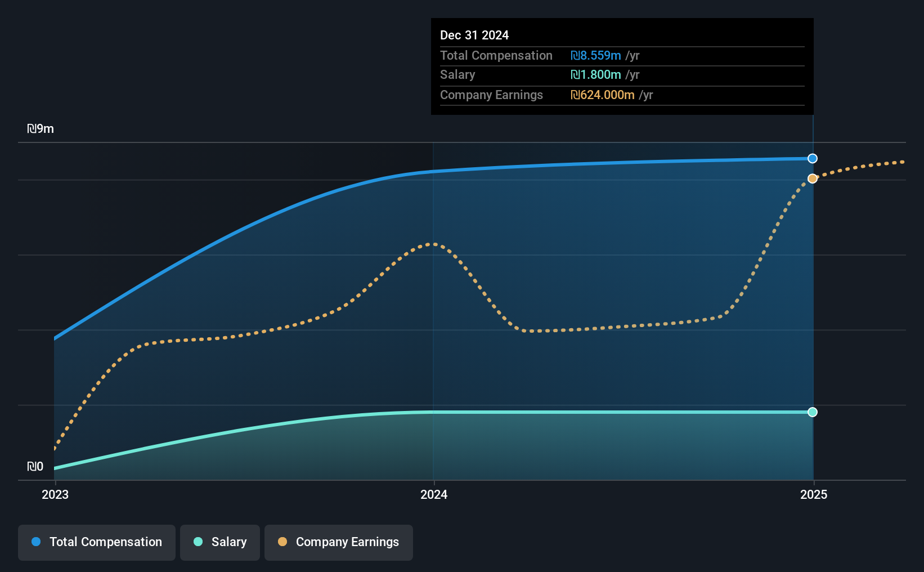This screenshot has width=924, height=572.
Task: Select the orange Company Earnings data point
Action: 813,178
